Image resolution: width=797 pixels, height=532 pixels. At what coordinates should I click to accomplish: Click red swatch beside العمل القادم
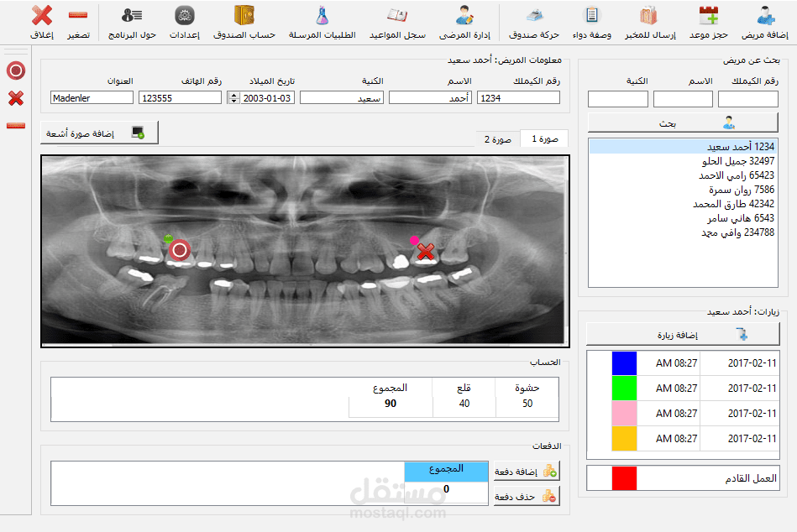click(624, 478)
